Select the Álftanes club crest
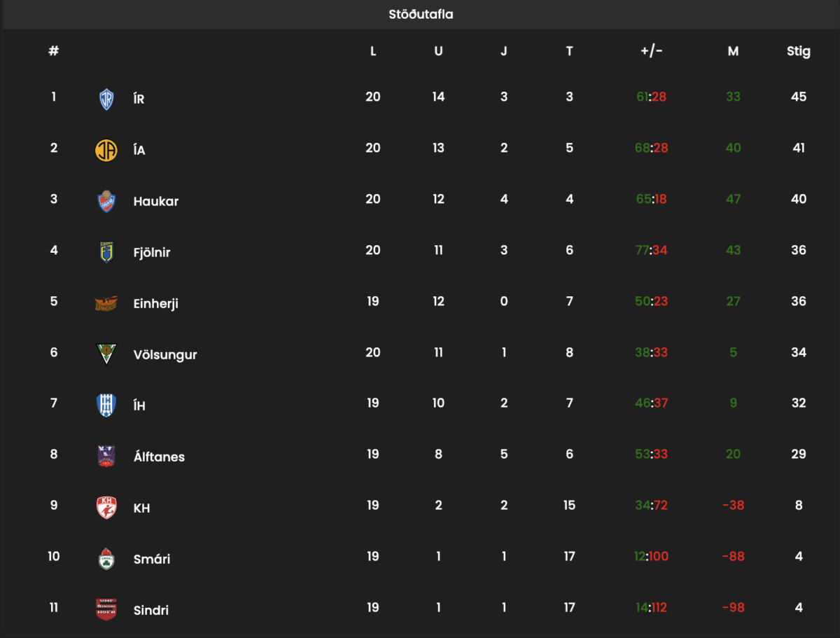The height and width of the screenshot is (638, 840). [106, 457]
